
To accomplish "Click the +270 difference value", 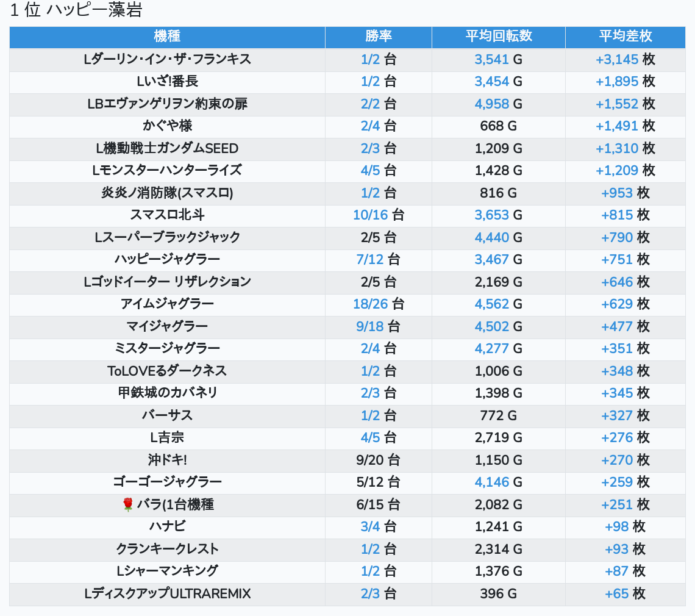I will pyautogui.click(x=617, y=460).
